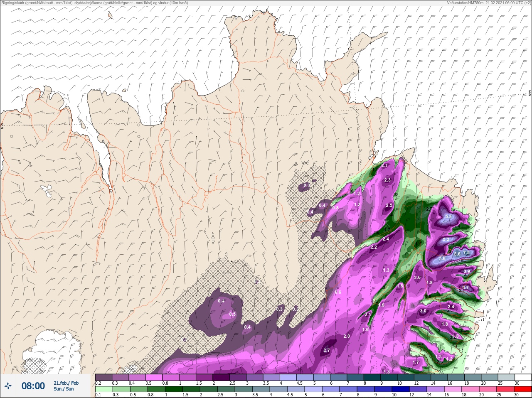
Task: Click the map title starting 'Rigning/skúrir'
Action: tap(94, 3)
